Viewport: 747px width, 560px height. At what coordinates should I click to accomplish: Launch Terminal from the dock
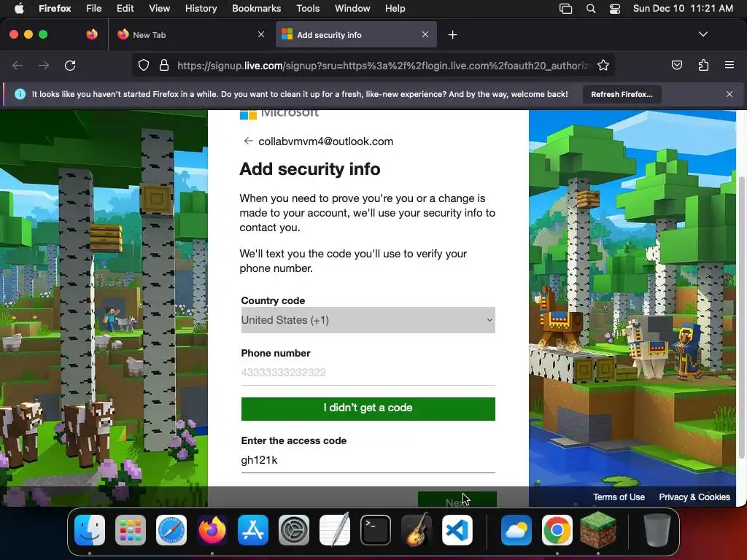click(376, 530)
